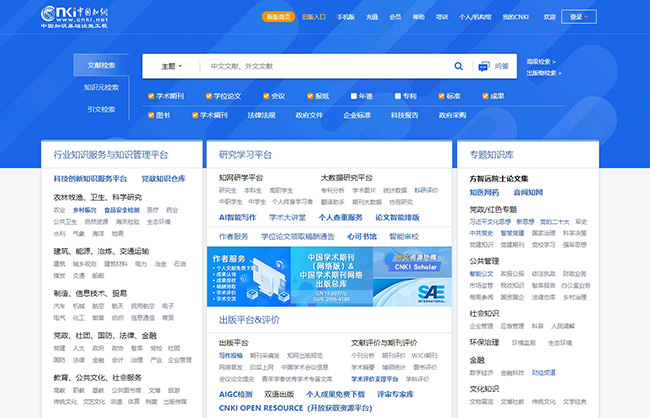Open AIGC检测 link

[235, 394]
